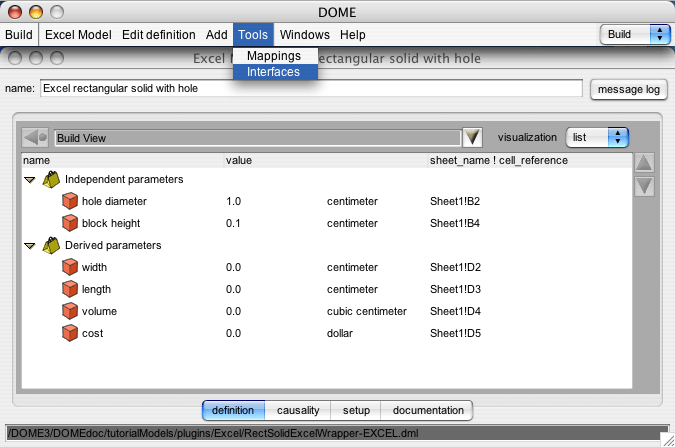The image size is (675, 447).
Task: Click the sheet_name ! cell_reference column header
Action: point(530,160)
